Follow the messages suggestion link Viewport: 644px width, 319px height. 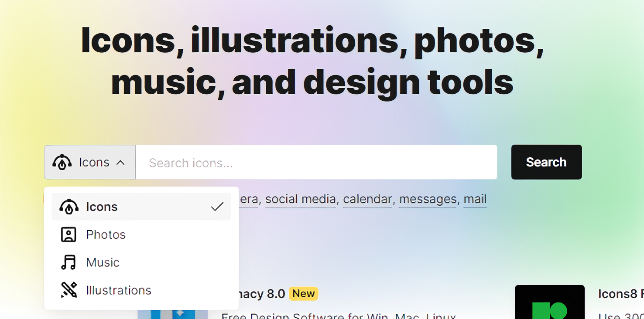tap(428, 199)
